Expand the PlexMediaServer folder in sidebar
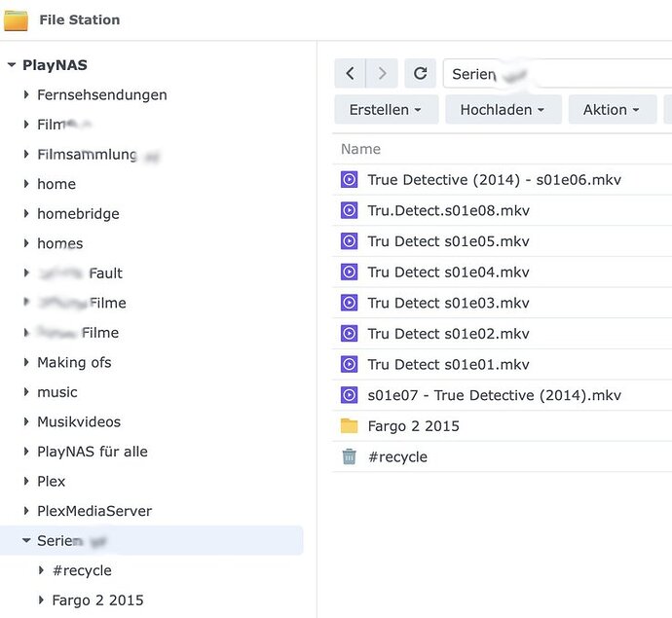The image size is (672, 618). (27, 511)
